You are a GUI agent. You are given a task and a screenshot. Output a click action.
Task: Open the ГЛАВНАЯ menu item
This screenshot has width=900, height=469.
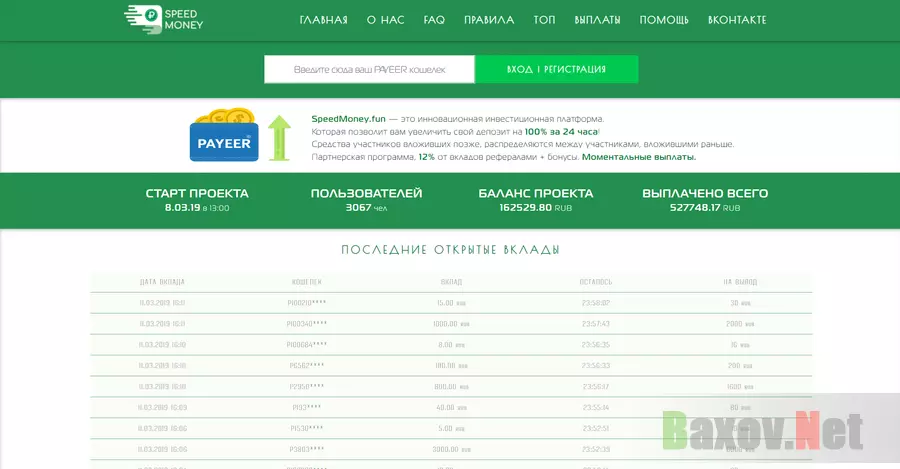tap(324, 20)
